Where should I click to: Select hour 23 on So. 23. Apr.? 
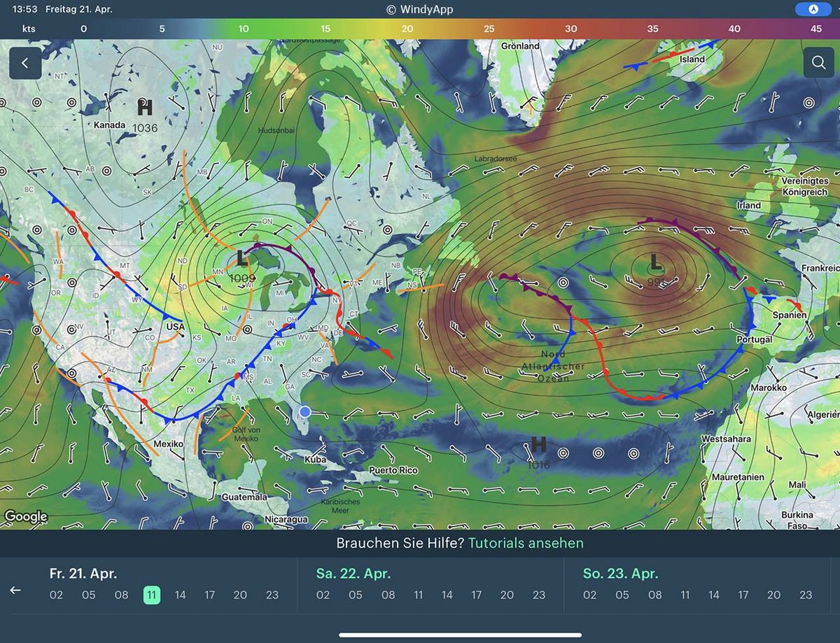806,595
